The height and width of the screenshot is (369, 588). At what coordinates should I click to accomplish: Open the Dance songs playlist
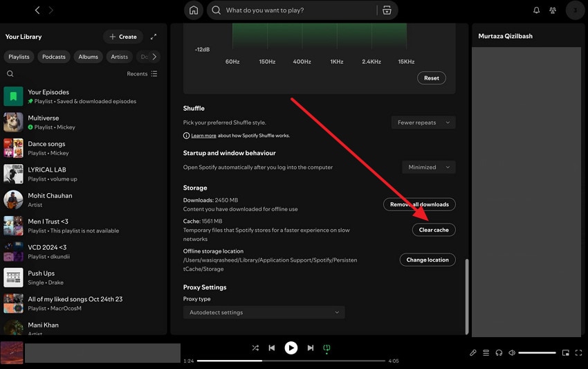83,148
